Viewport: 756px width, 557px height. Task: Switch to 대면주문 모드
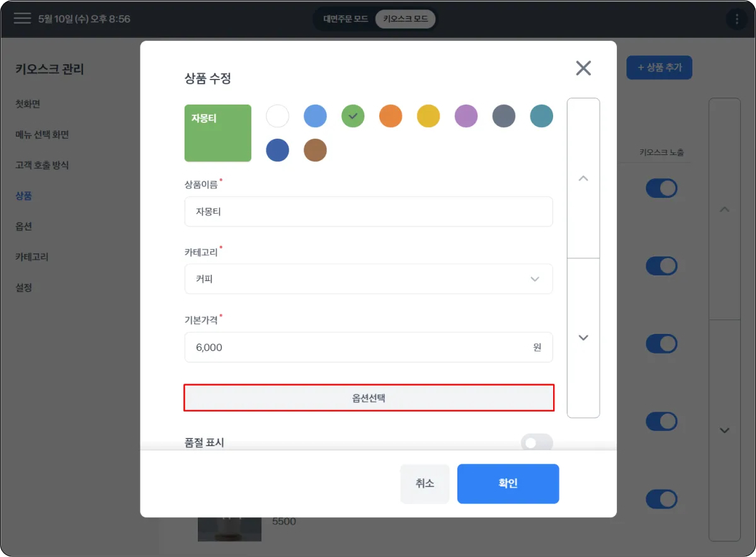click(x=345, y=19)
